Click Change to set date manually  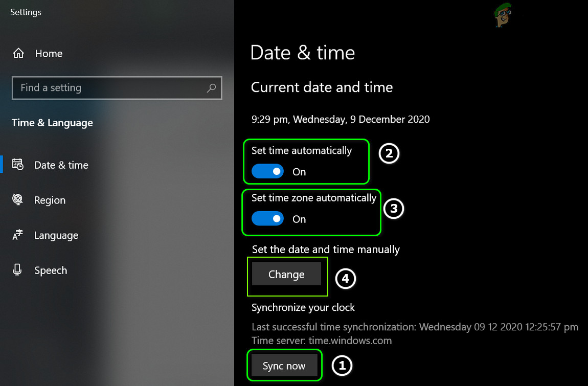pyautogui.click(x=286, y=274)
